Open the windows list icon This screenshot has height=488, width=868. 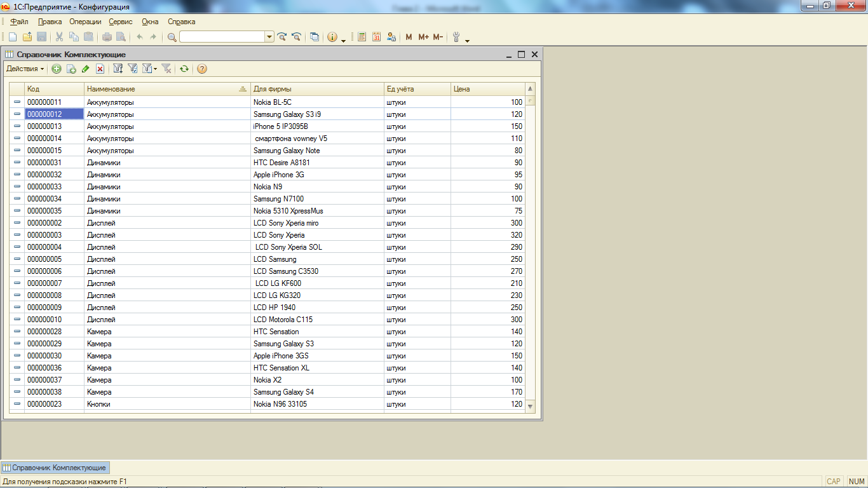click(x=315, y=37)
